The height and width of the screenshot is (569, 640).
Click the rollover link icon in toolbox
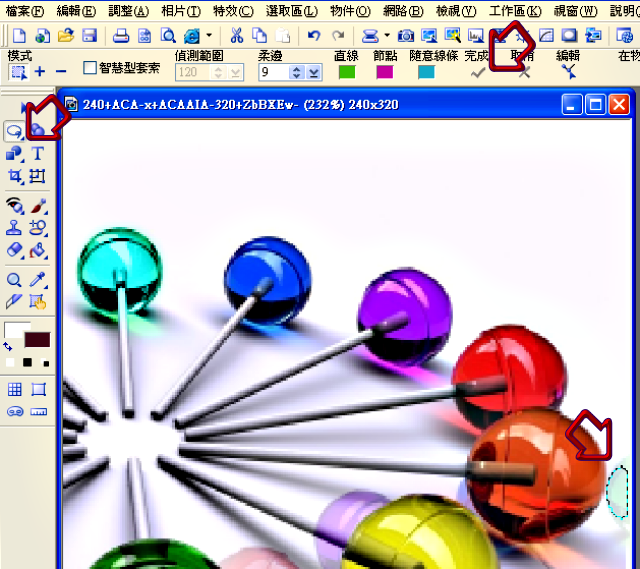tap(15, 411)
